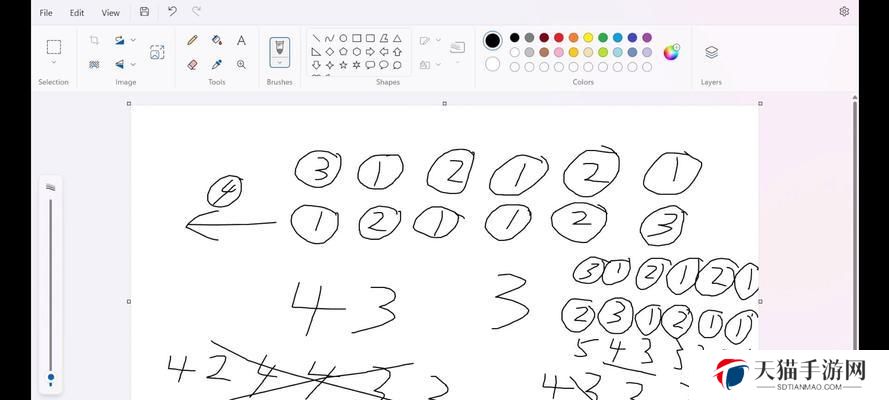This screenshot has width=889, height=400.
Task: Click the brush size slider handle
Action: pos(51,377)
